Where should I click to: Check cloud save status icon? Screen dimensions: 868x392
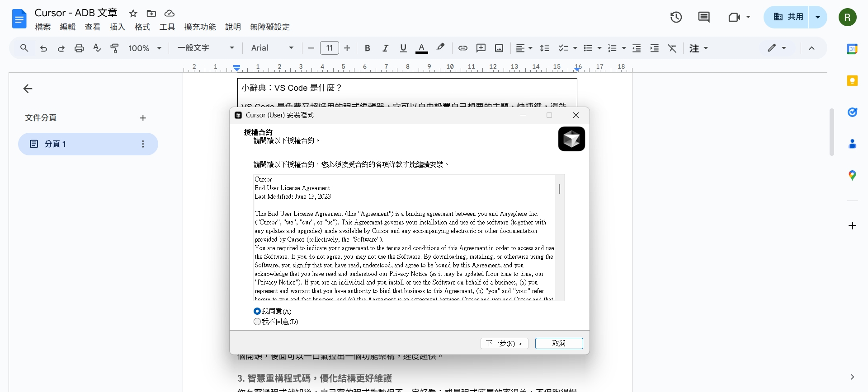coord(170,14)
